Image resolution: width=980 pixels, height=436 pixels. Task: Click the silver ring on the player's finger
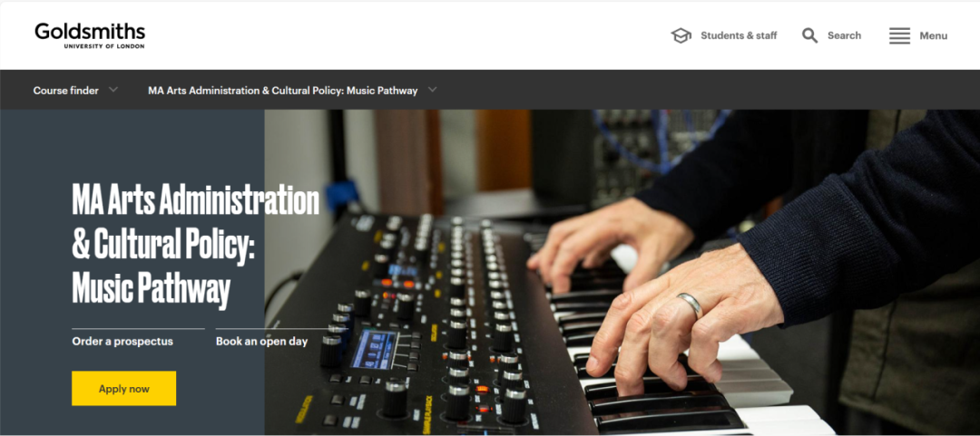tap(690, 305)
